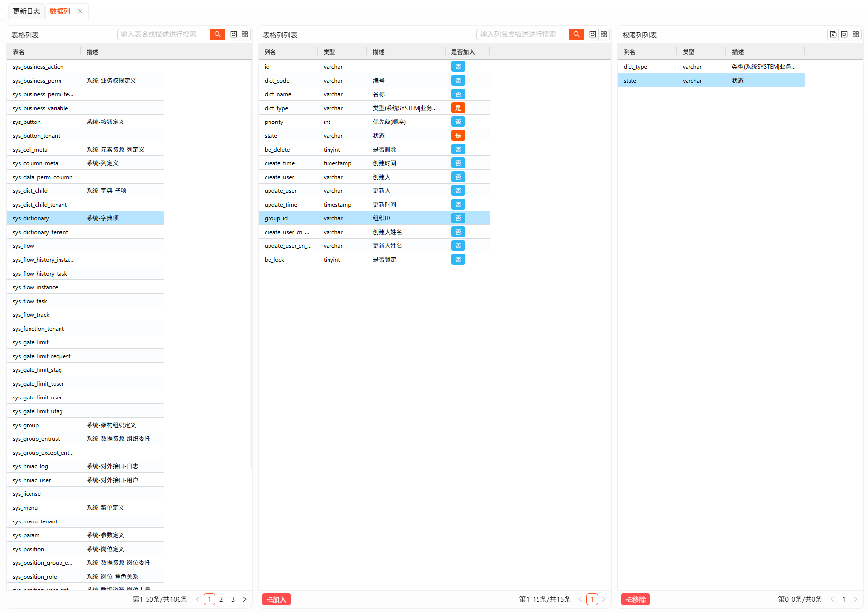This screenshot has width=868, height=613.
Task: Switch to the 更新日志 tab
Action: pos(27,11)
